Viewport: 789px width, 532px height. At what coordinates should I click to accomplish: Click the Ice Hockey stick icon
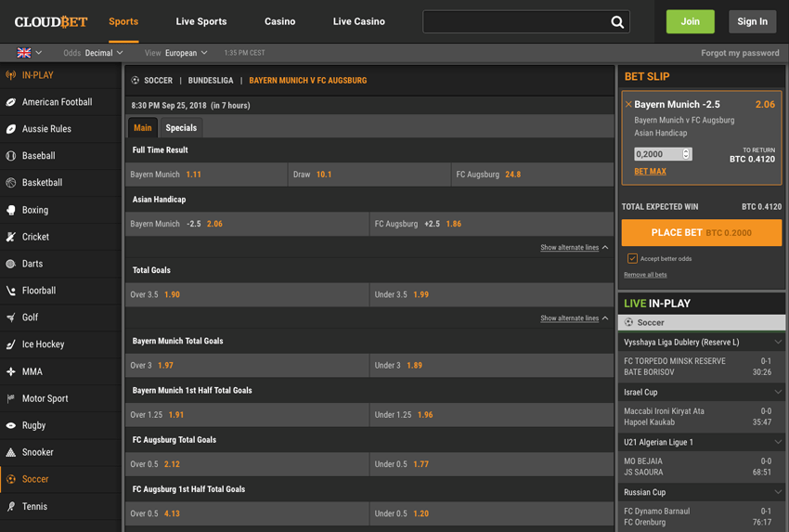coord(10,344)
